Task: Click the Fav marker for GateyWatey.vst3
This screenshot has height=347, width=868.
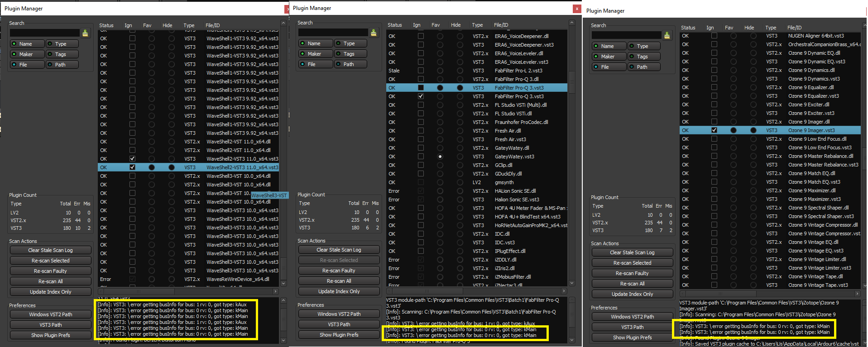Action: [x=440, y=157]
